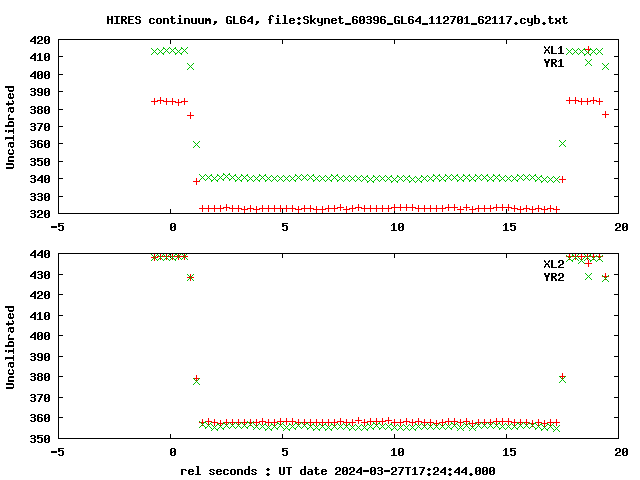The image size is (640, 480).
Task: Click y-axis tick 410 on bottom plot
Action: pyautogui.click(x=40, y=316)
